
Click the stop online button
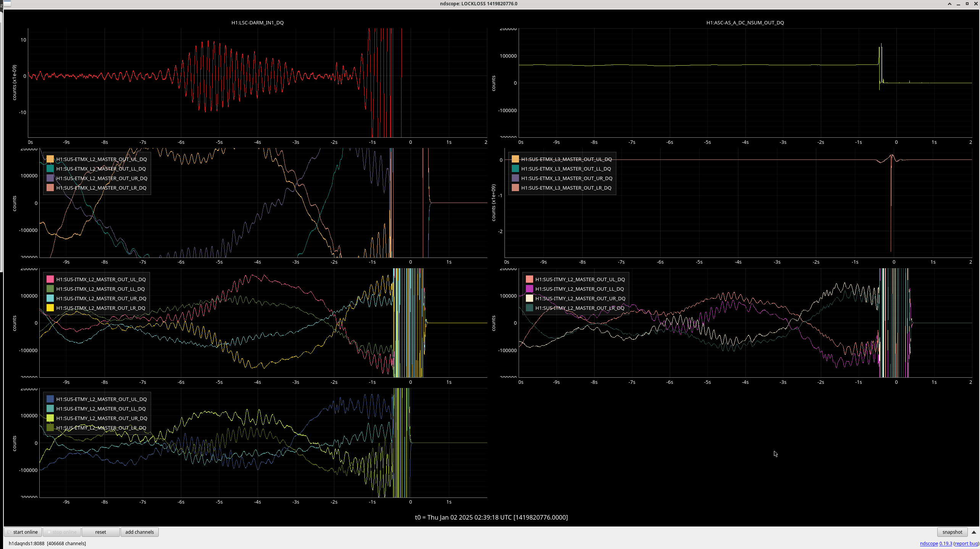pos(62,532)
